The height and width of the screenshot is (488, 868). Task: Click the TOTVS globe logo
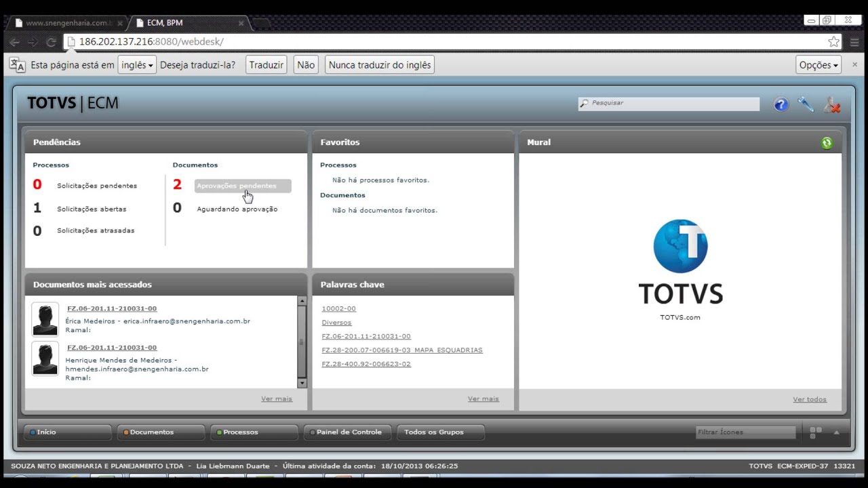click(680, 246)
